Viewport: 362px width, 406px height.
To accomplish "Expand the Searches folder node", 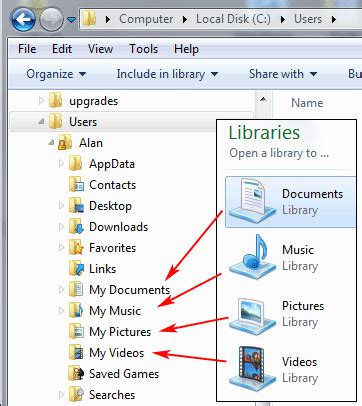I will pos(61,394).
